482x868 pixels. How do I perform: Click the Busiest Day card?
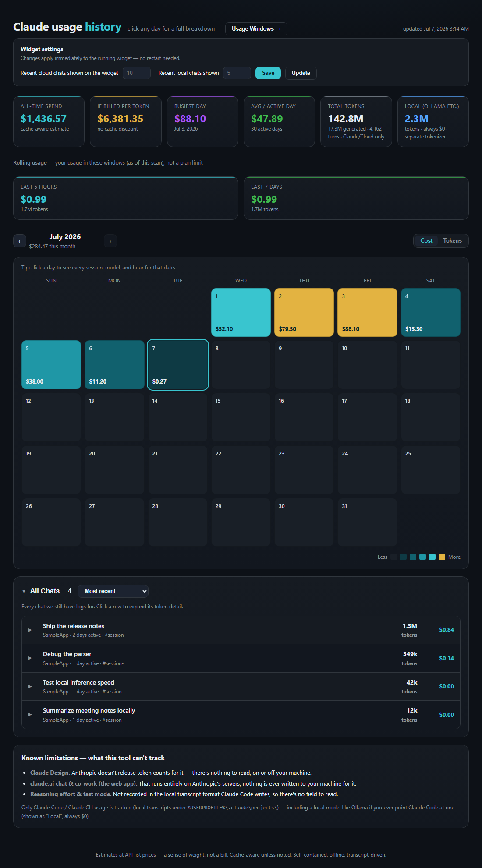pyautogui.click(x=202, y=121)
